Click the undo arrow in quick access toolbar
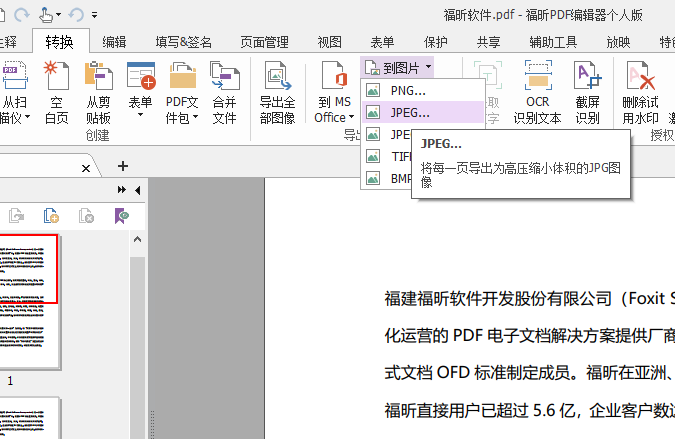The image size is (675, 439). (76, 15)
